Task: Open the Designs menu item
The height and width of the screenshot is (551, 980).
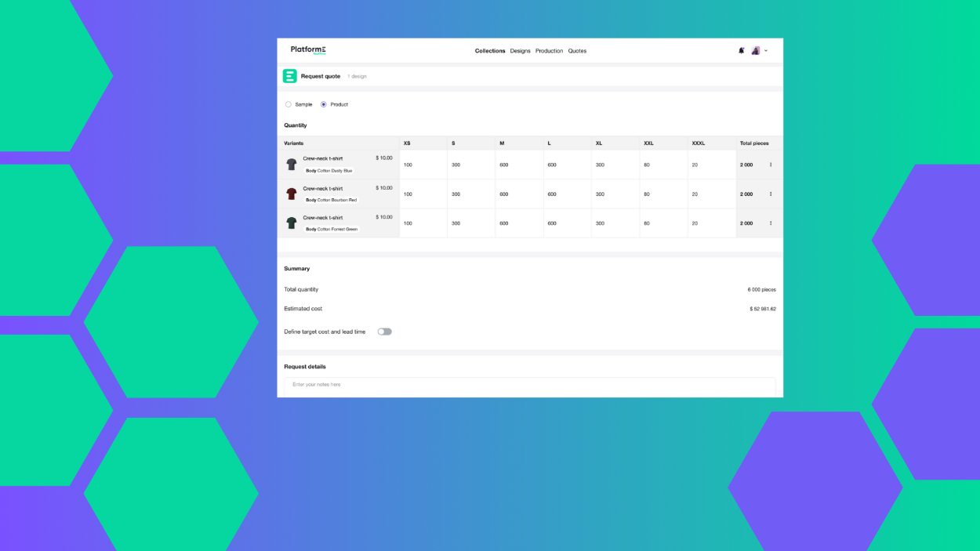Action: point(520,51)
